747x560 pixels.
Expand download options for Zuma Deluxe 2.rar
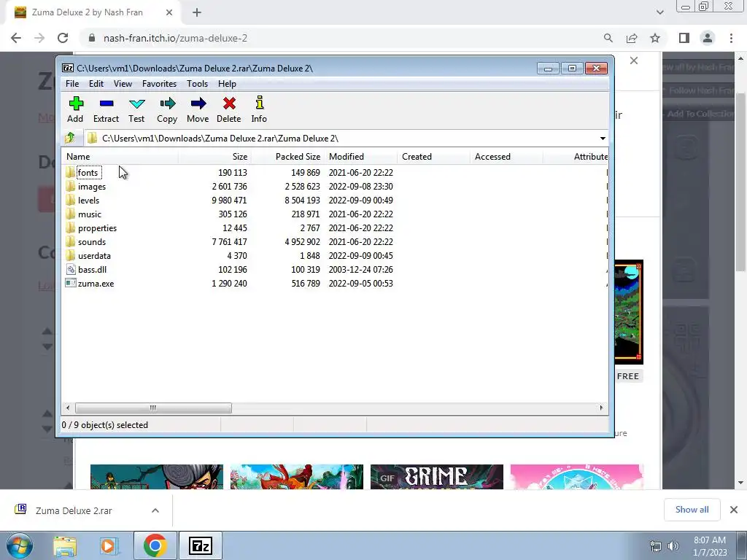(x=155, y=510)
